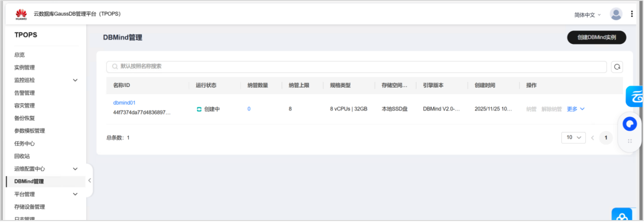The height and width of the screenshot is (222, 644).
Task: Open the 更多 actions dropdown
Action: click(575, 109)
